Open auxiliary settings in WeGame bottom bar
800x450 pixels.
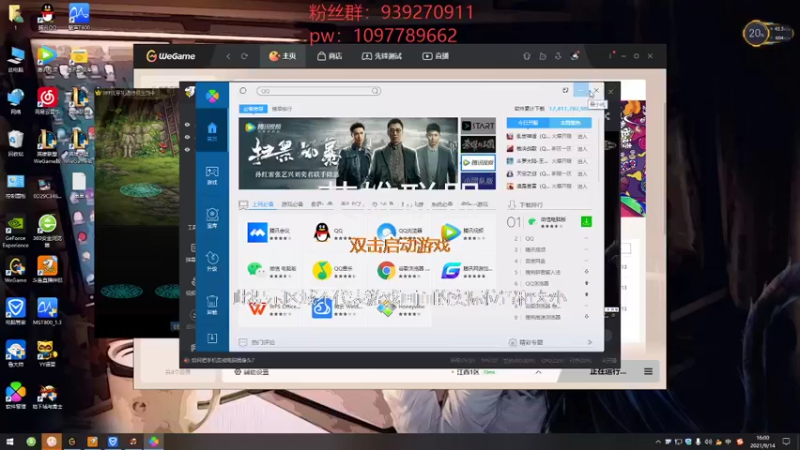pos(251,372)
